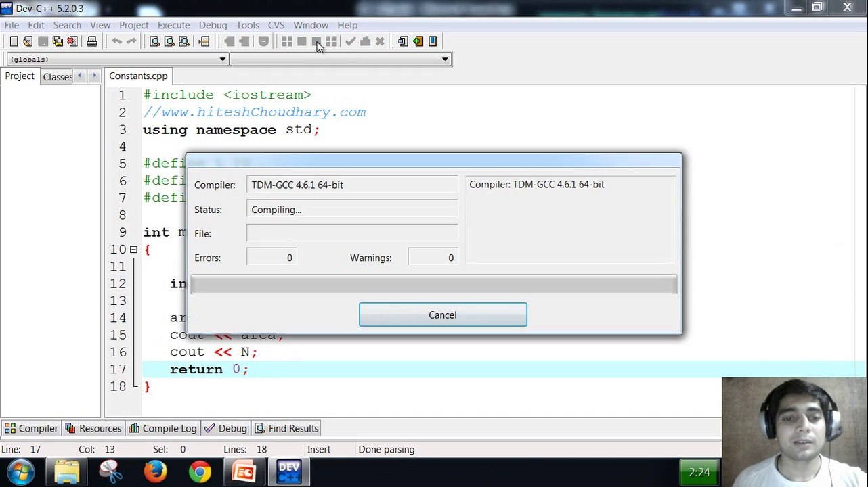Image resolution: width=868 pixels, height=487 pixels.
Task: Click the Toggle Bookmark toolbar icon
Action: click(263, 41)
